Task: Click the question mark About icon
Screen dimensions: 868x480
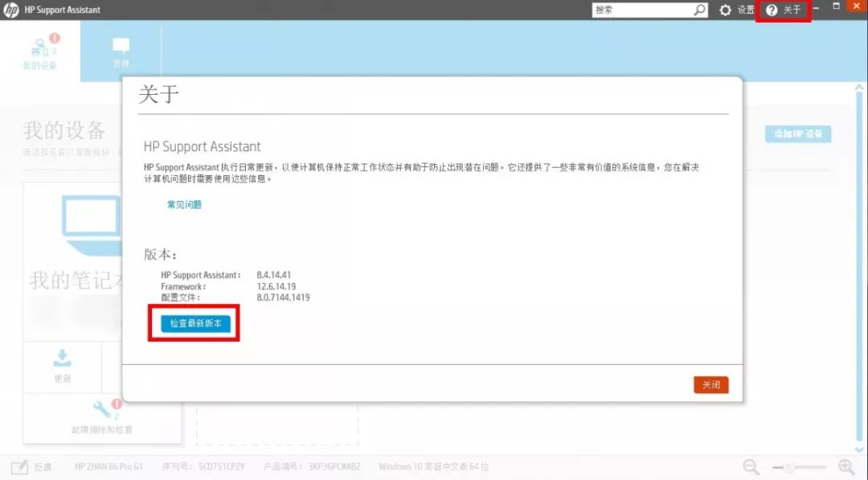Action: (x=772, y=10)
